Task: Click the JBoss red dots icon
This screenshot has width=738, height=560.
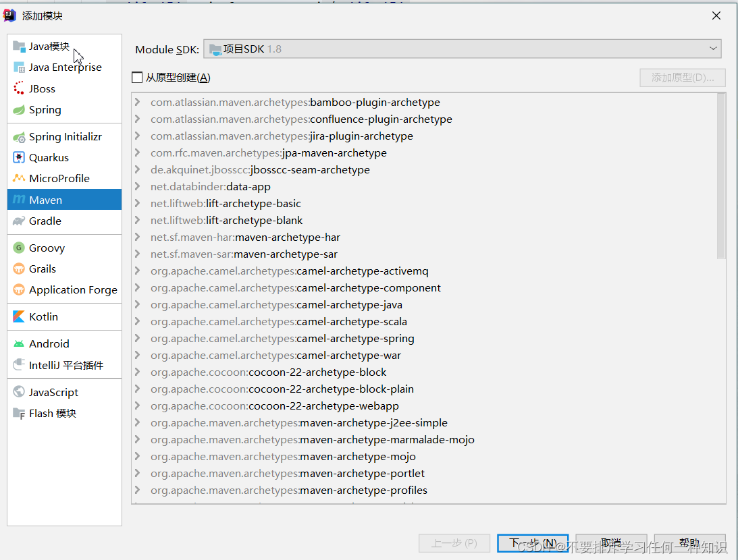Action: point(19,88)
